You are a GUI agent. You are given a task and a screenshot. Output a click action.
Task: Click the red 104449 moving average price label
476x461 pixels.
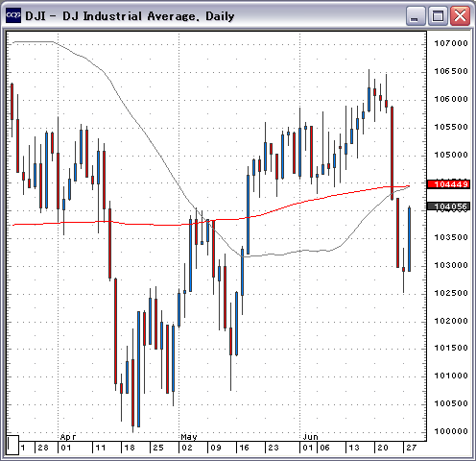[449, 184]
